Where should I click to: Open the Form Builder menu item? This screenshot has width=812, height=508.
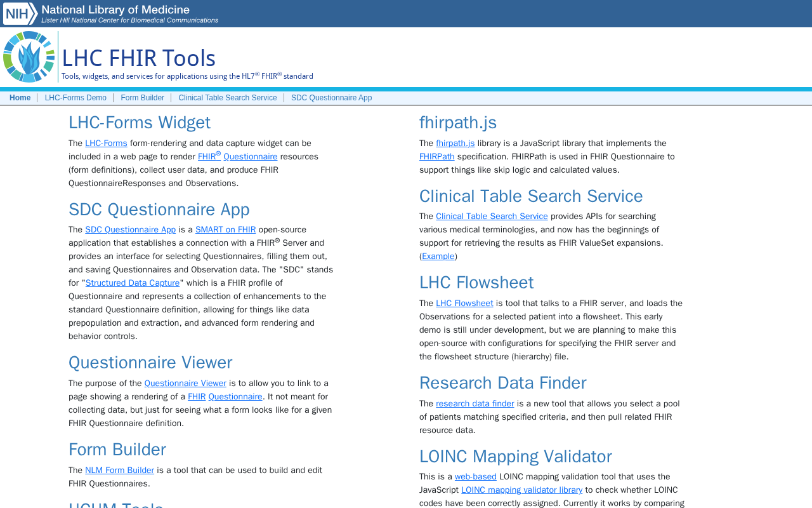(x=142, y=98)
